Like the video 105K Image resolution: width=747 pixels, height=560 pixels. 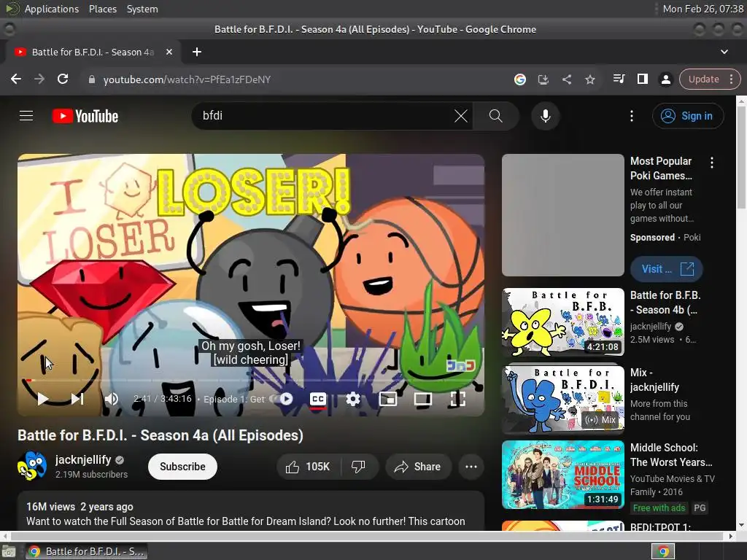pos(309,467)
